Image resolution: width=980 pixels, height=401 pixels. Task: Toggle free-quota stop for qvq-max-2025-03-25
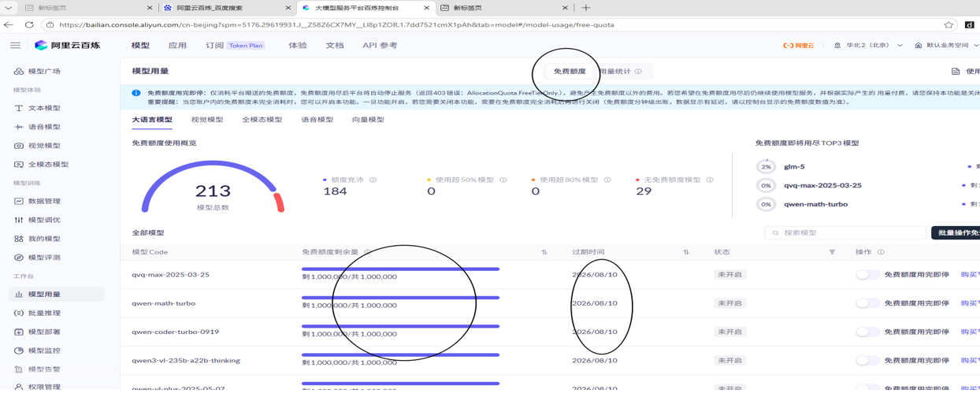[867, 275]
